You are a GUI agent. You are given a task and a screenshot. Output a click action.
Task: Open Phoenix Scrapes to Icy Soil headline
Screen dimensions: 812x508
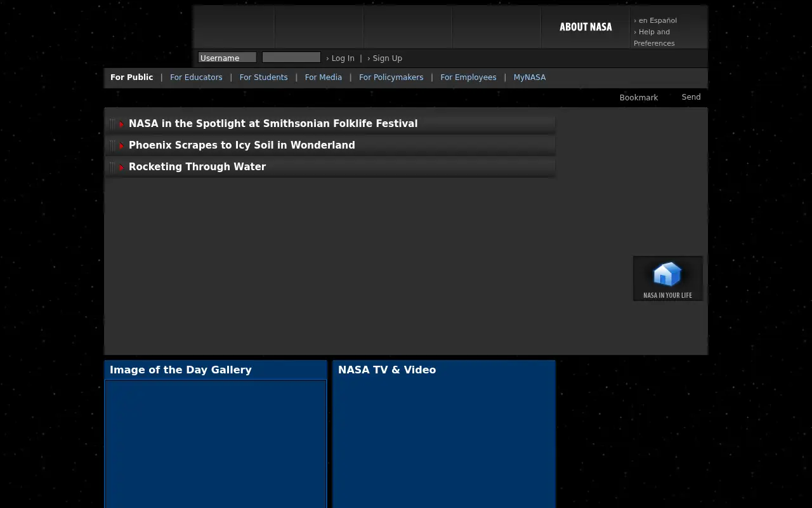pos(242,145)
